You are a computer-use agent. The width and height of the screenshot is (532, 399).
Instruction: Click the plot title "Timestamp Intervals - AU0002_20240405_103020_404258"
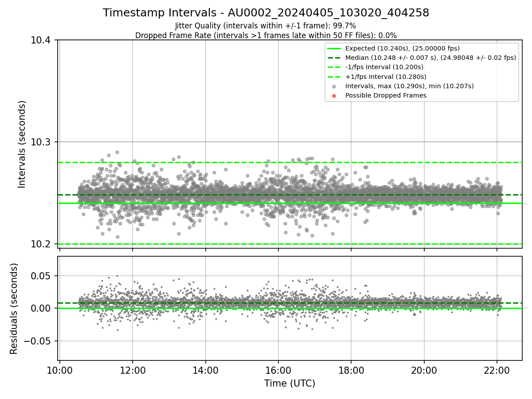tap(266, 13)
